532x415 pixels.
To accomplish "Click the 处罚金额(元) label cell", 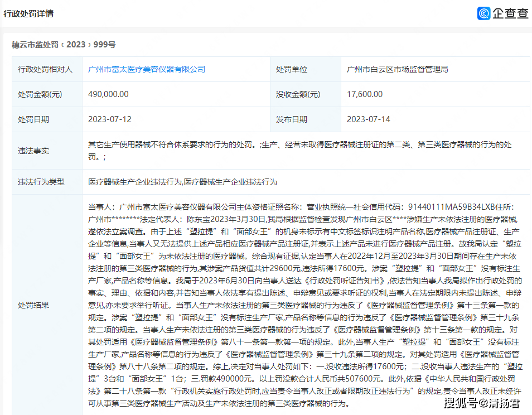I will pyautogui.click(x=40, y=94).
